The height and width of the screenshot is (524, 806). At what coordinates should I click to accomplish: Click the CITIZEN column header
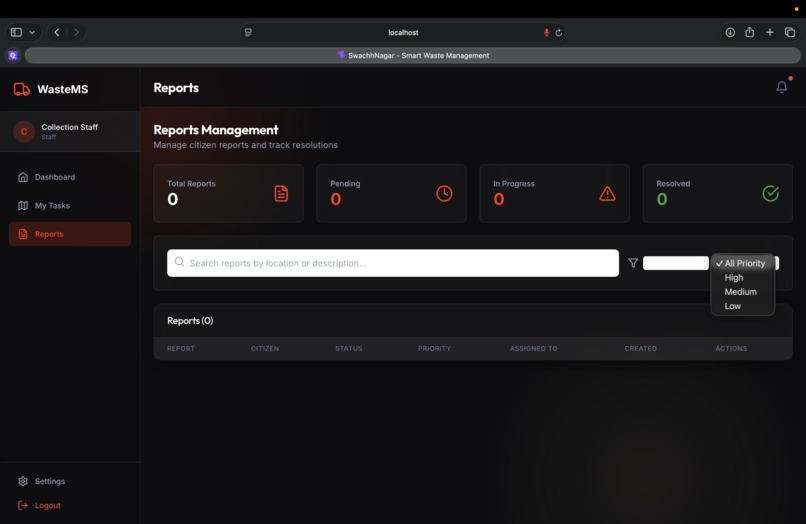coord(265,349)
